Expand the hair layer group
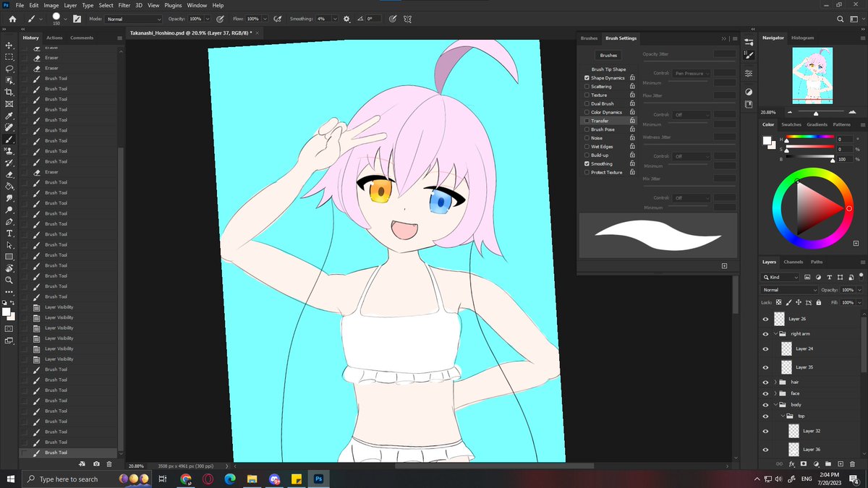 (775, 382)
